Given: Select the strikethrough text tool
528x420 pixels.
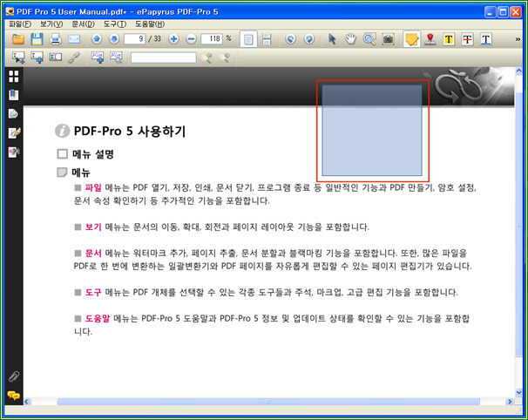Looking at the screenshot, I should coord(467,39).
